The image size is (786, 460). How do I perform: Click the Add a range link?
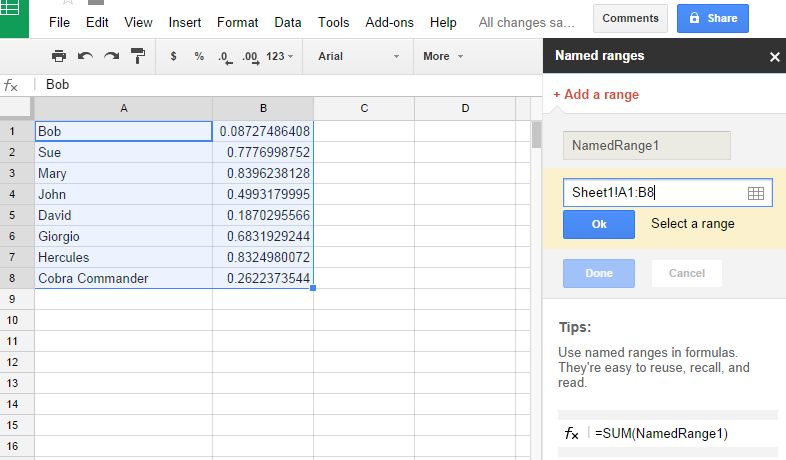click(596, 95)
